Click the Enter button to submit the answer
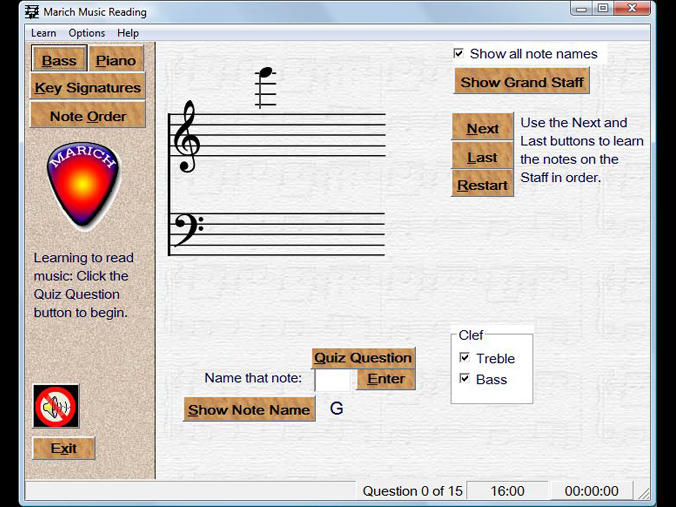The image size is (676, 507). [x=386, y=379]
